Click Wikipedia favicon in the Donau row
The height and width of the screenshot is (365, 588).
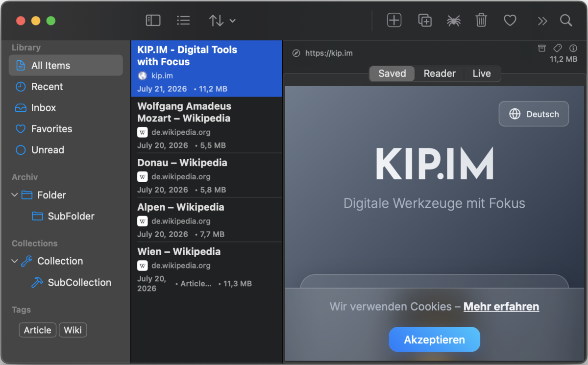tap(142, 177)
